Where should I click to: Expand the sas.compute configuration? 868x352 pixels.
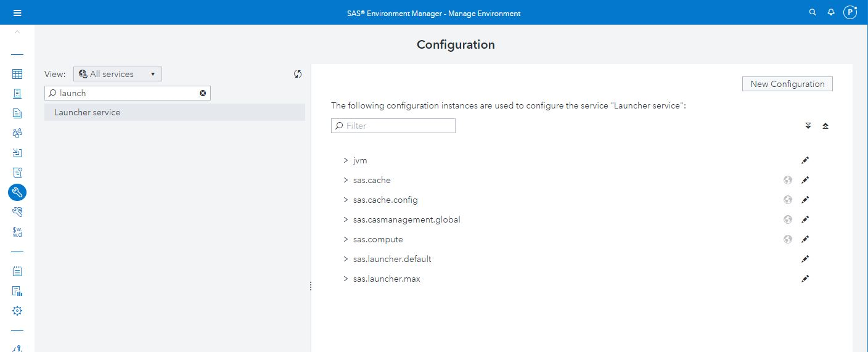[x=346, y=239]
